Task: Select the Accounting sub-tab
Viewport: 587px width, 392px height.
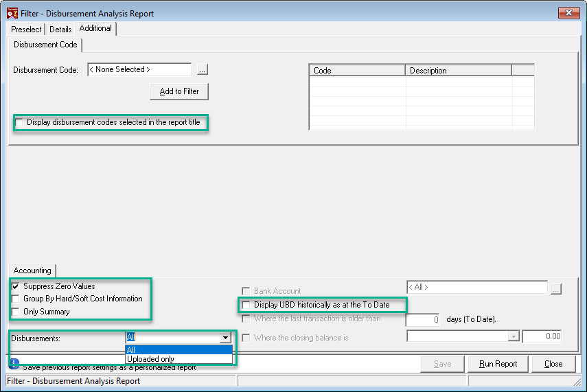Action: point(32,270)
